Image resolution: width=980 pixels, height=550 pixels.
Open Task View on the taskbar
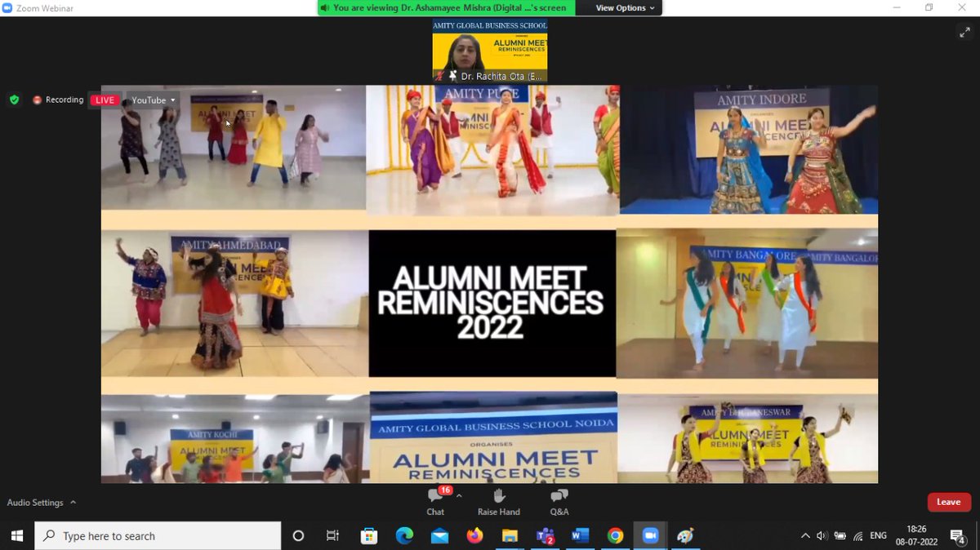332,535
